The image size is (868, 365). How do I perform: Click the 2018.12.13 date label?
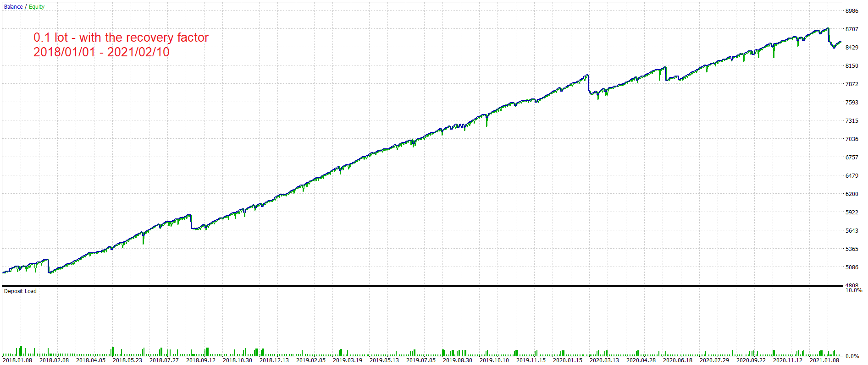tap(274, 360)
